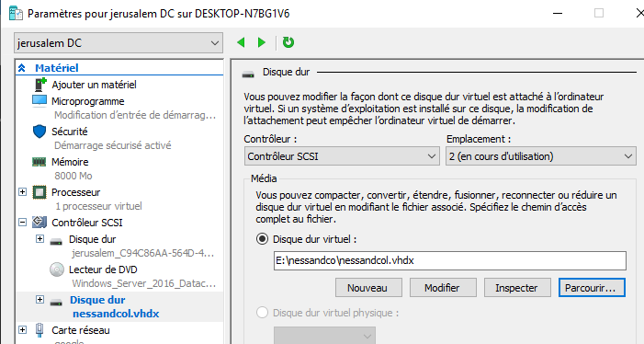The width and height of the screenshot is (644, 344).
Task: Open the Emplacement dropdown
Action: point(541,156)
